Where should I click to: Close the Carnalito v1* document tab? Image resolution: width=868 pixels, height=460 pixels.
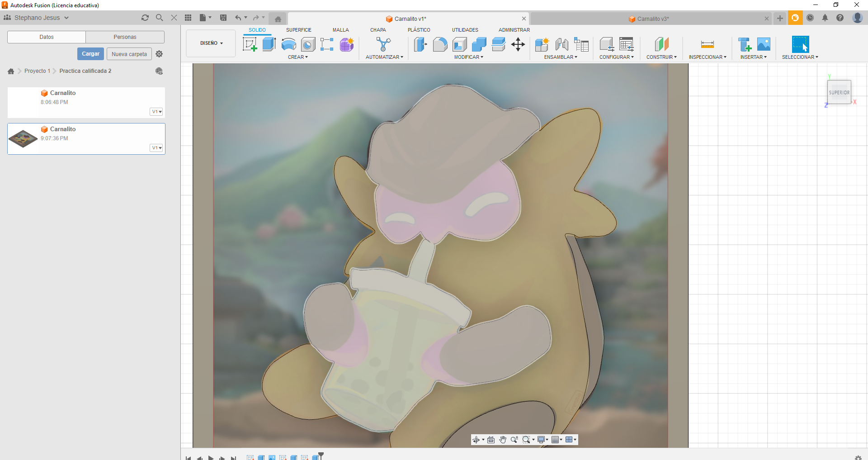(x=524, y=19)
